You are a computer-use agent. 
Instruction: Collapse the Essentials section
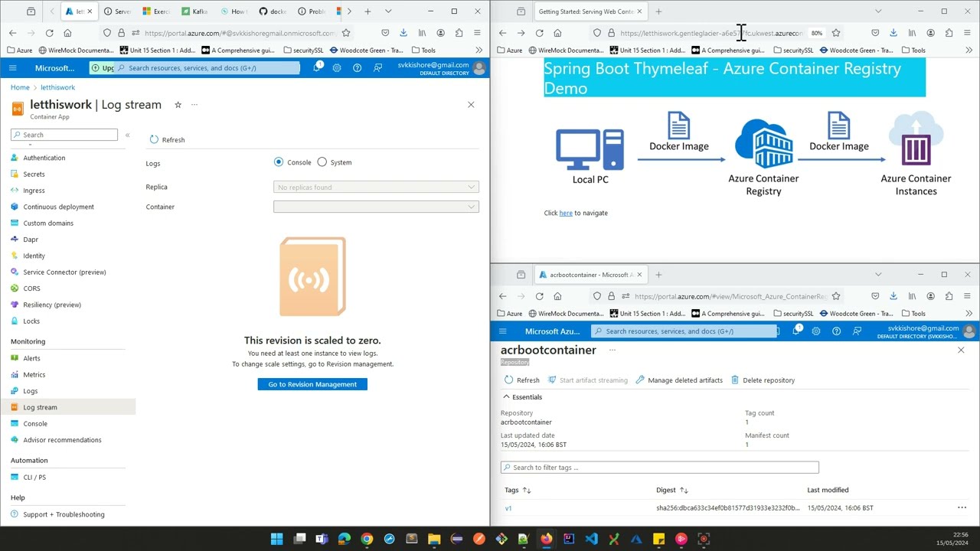tap(523, 397)
